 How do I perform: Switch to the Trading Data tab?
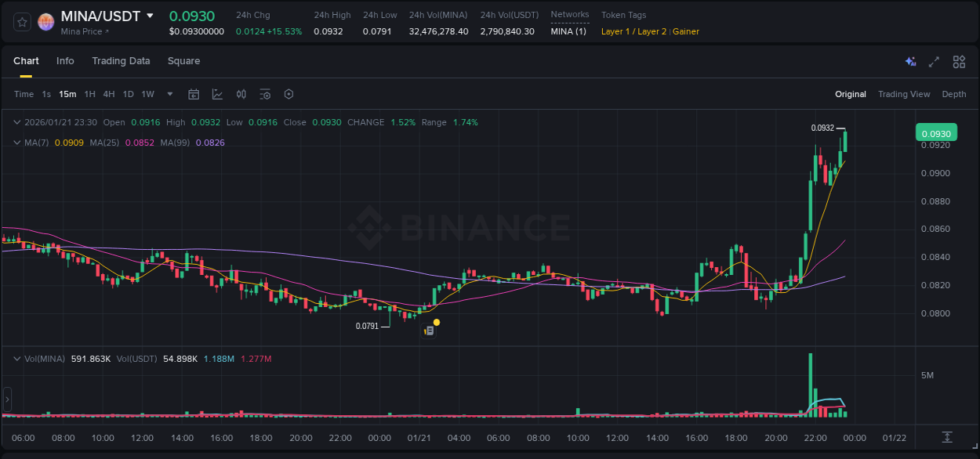(x=121, y=61)
